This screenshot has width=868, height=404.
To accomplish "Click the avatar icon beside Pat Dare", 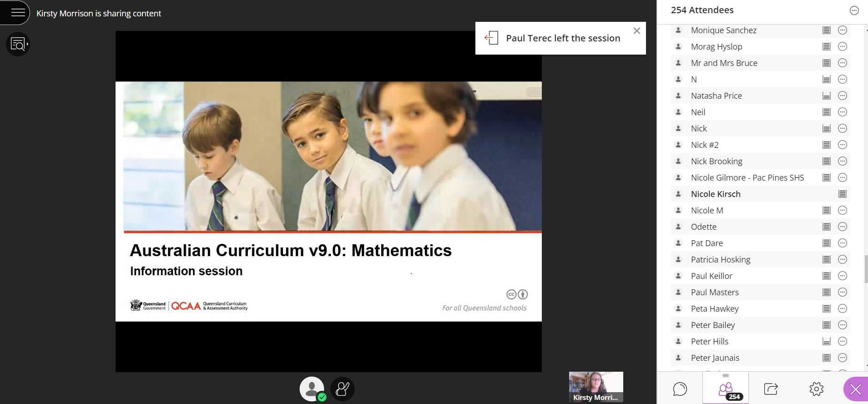I will (x=678, y=243).
